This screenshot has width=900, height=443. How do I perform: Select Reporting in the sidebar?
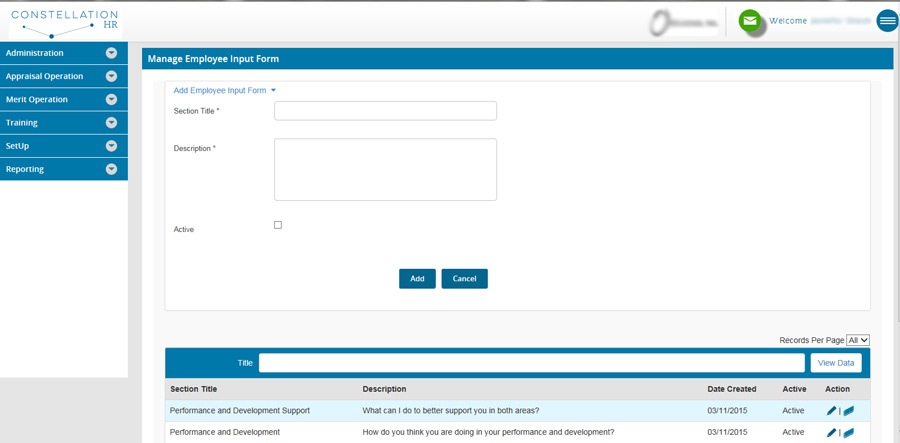click(64, 169)
